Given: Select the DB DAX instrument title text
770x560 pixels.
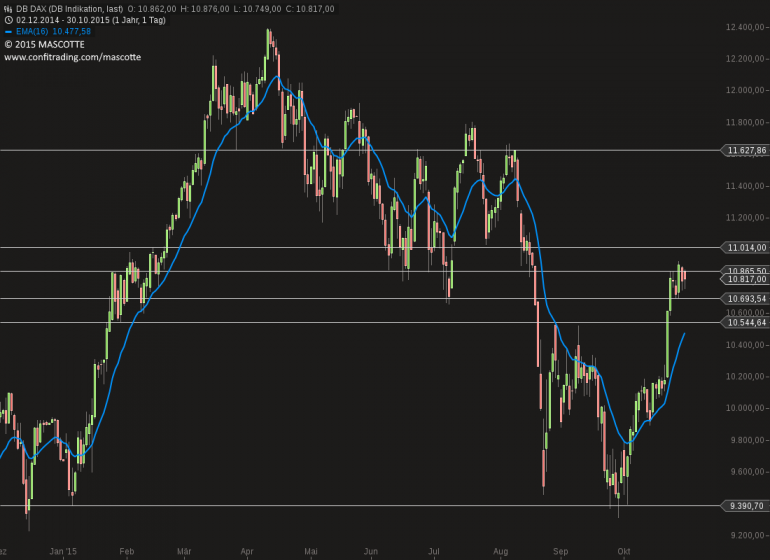Looking at the screenshot, I should click(70, 9).
